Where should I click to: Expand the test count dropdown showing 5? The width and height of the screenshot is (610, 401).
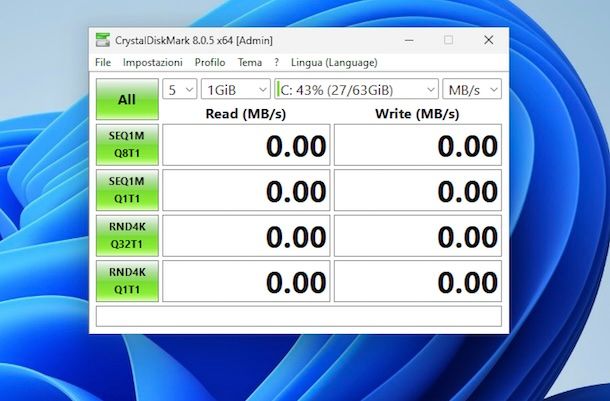click(x=180, y=89)
